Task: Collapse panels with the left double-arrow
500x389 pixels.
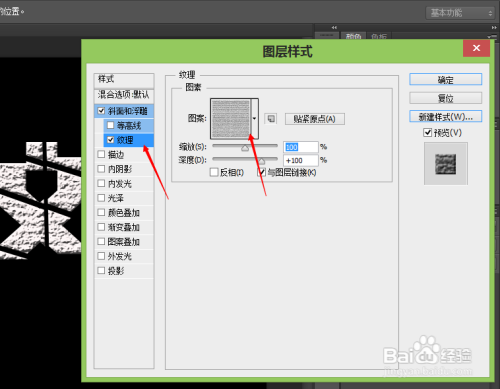Action: click(x=334, y=27)
